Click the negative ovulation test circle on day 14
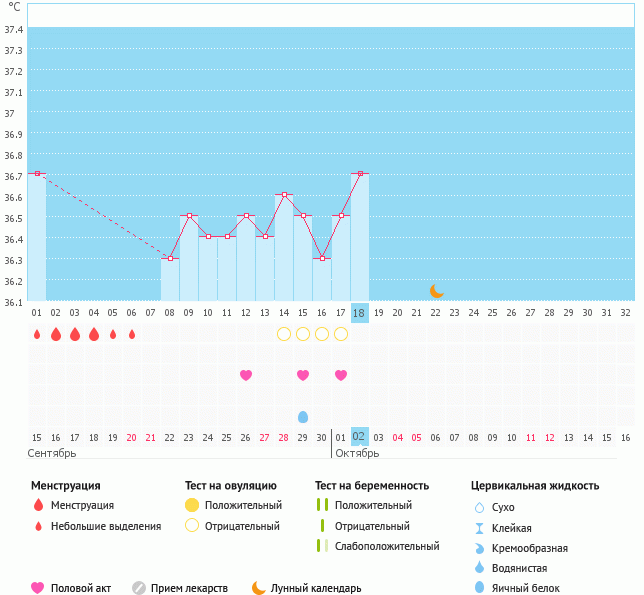 tap(284, 334)
